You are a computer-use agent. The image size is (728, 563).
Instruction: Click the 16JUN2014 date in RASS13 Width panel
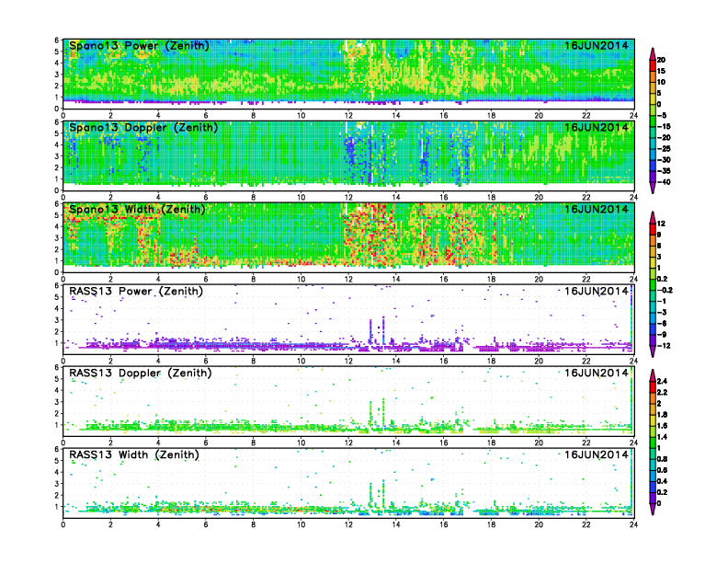tap(597, 454)
